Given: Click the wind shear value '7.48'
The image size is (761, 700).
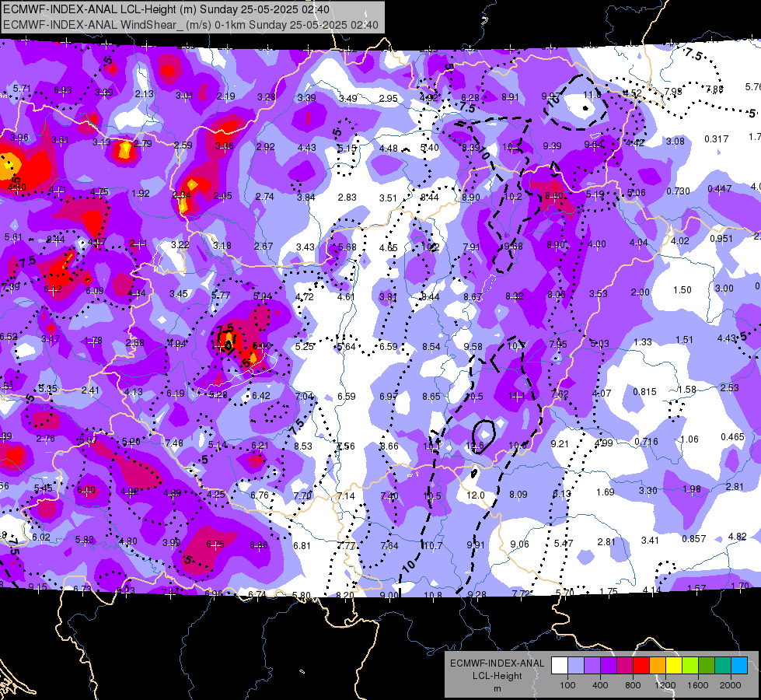Looking at the screenshot, I should tap(174, 443).
